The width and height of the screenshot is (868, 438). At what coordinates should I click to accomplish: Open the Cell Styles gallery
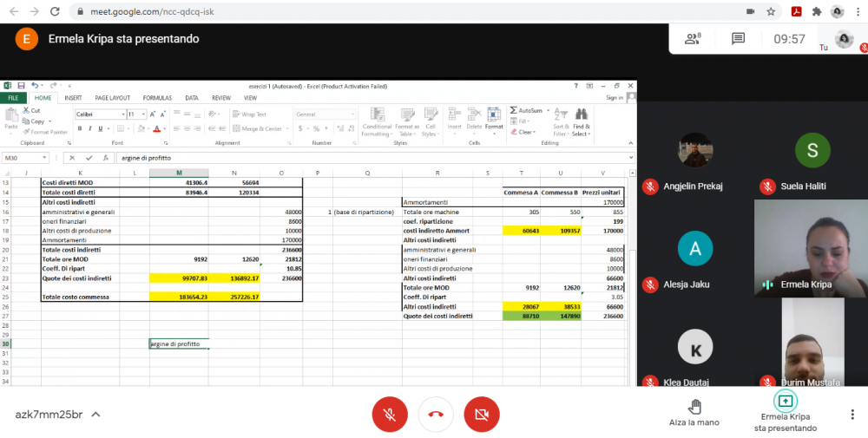click(431, 122)
